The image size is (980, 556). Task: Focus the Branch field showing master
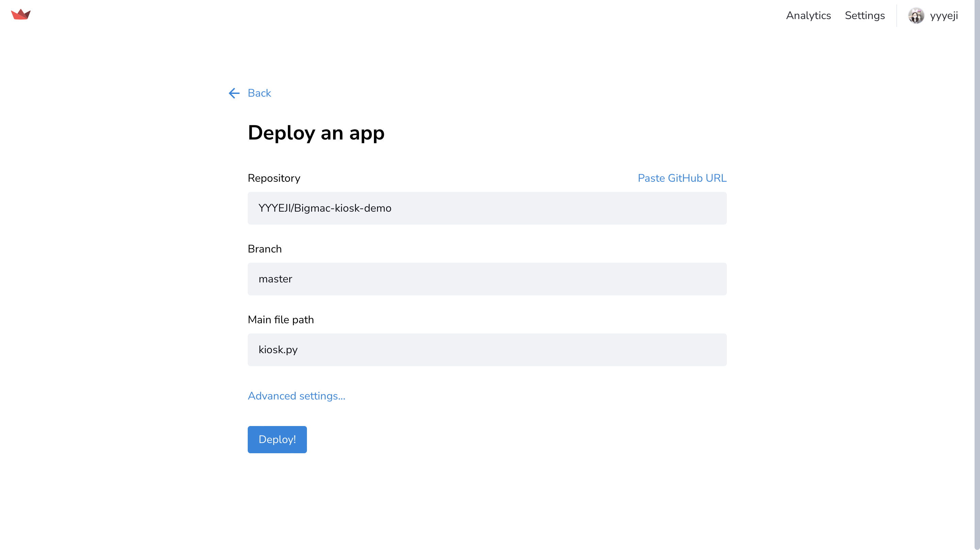(x=487, y=279)
